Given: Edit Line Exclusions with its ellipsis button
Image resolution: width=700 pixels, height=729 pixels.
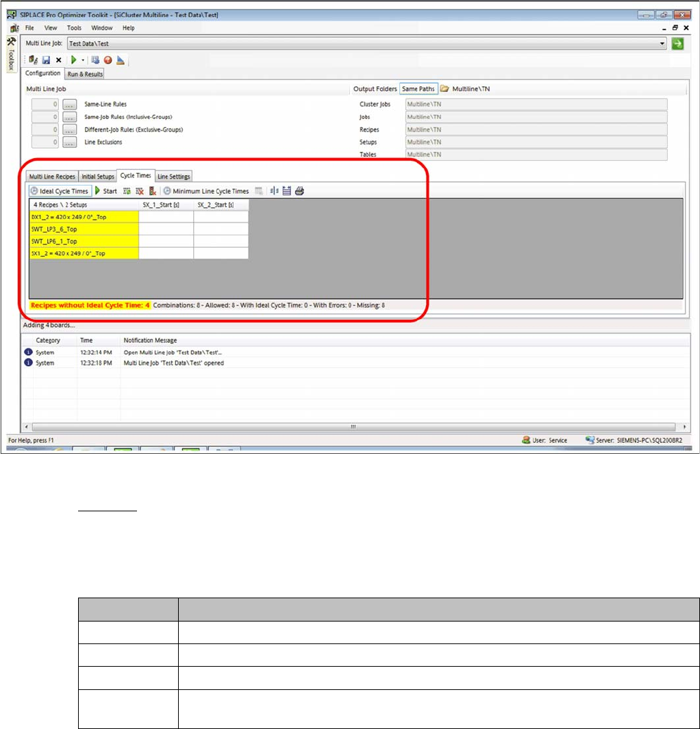Looking at the screenshot, I should (x=69, y=142).
